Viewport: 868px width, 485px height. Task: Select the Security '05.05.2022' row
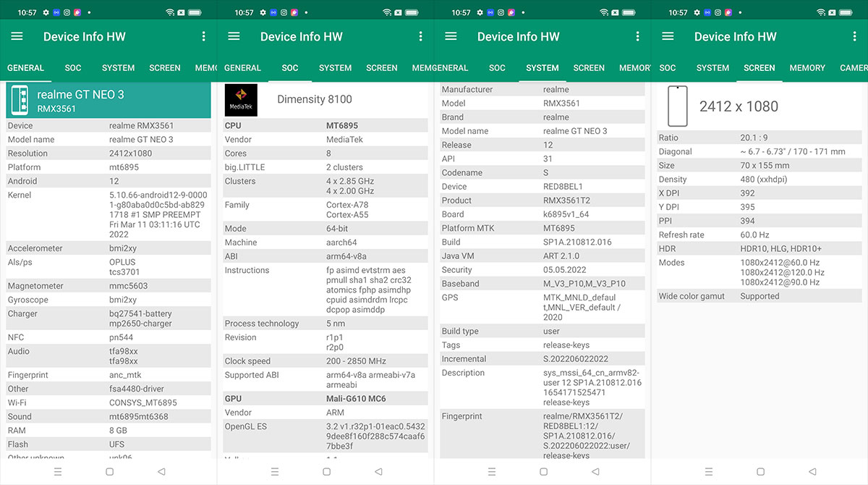[x=542, y=270]
